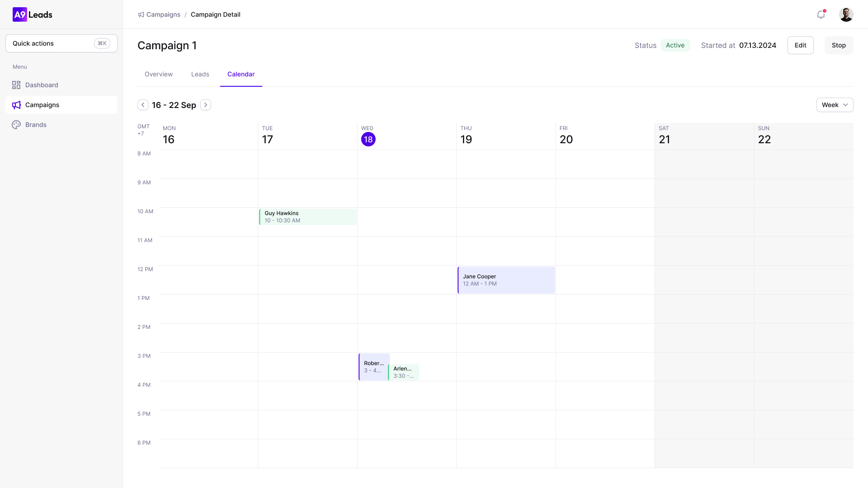The image size is (868, 488).
Task: Select the Jane Cooper calendar event
Action: point(505,280)
